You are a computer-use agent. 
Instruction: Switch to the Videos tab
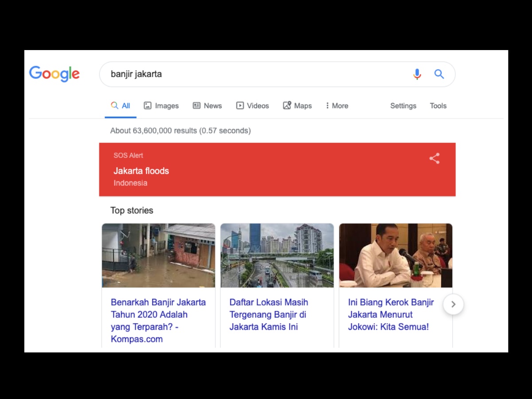253,106
